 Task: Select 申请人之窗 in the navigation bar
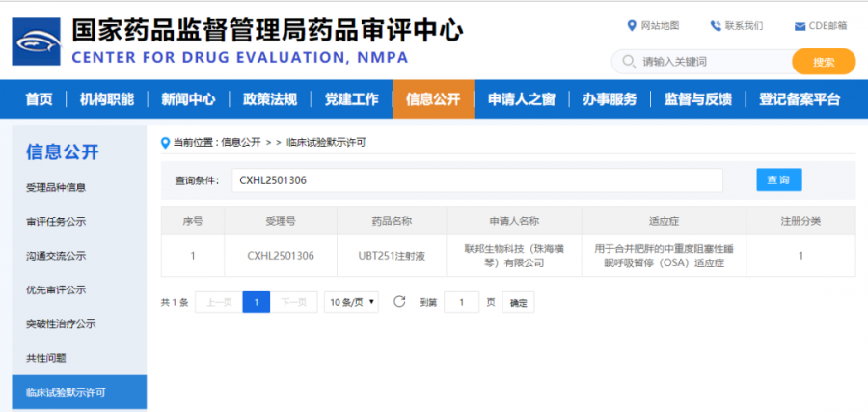click(x=521, y=99)
